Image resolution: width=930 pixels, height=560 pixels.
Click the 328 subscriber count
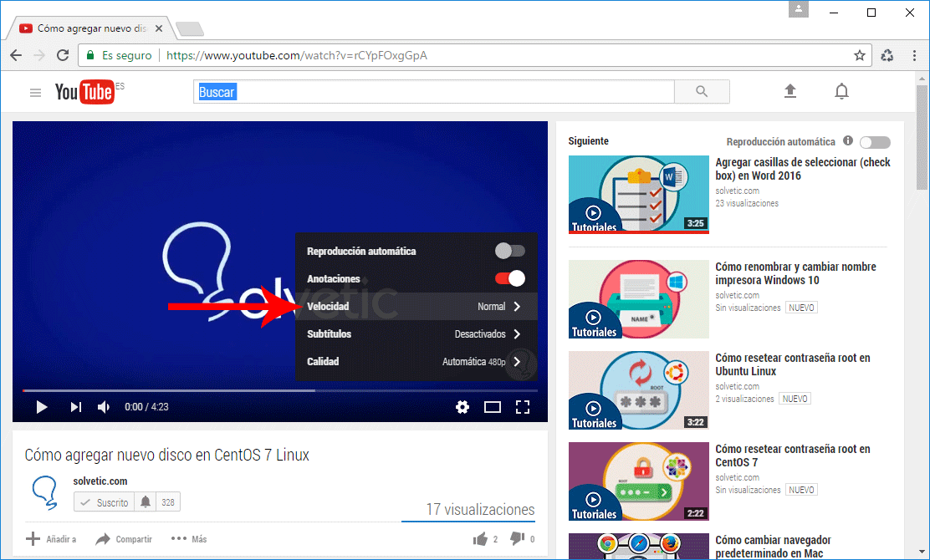[x=168, y=502]
